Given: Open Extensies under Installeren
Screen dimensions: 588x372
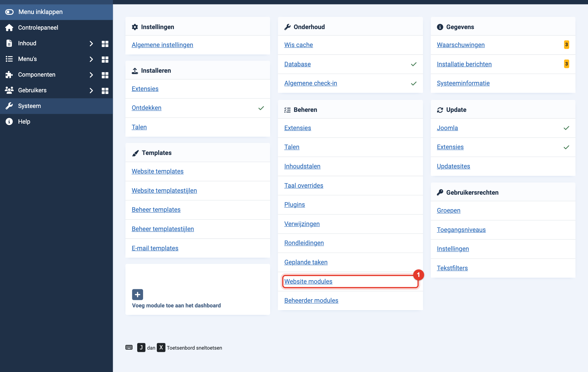Looking at the screenshot, I should tap(145, 89).
